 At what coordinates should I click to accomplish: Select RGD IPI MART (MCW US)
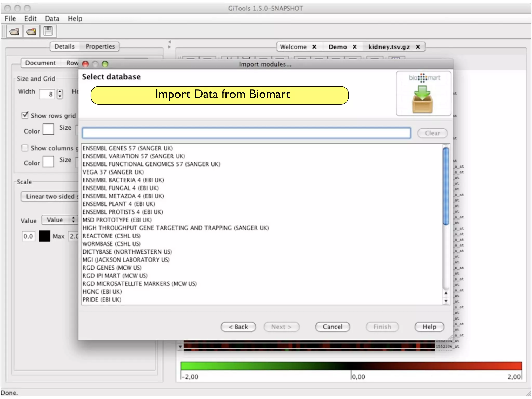click(262, 276)
